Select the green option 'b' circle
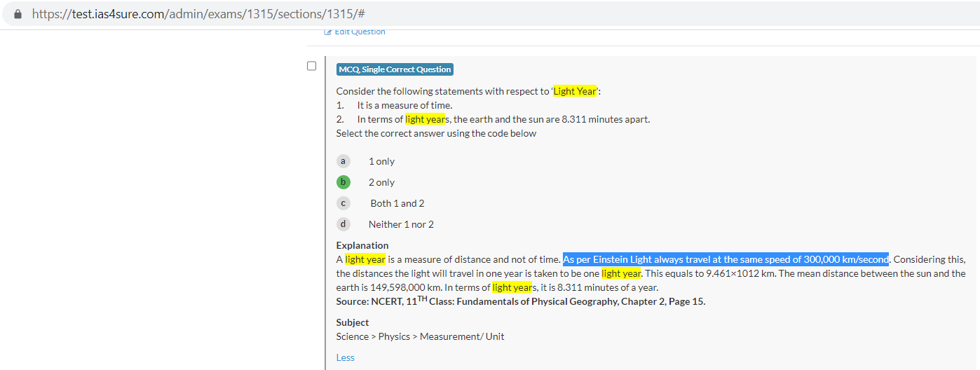 (x=343, y=182)
